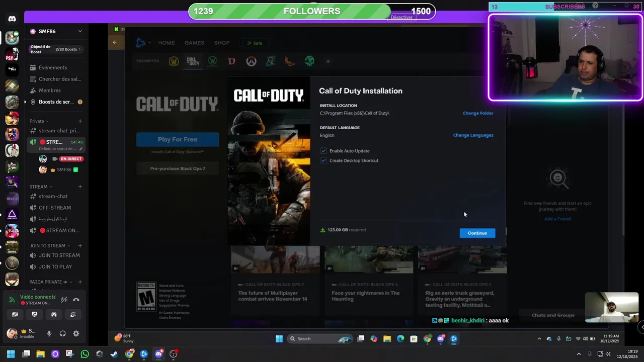Add a game to favorites plus icon
Screen dimensions: 644x362
(x=328, y=61)
